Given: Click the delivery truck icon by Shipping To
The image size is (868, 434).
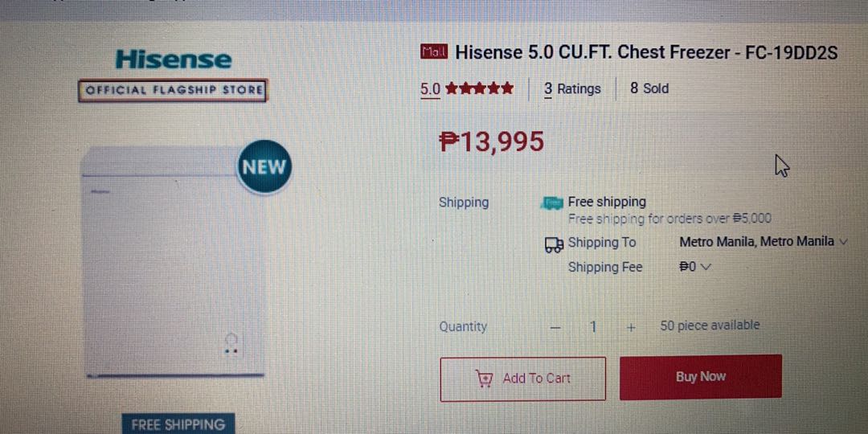Looking at the screenshot, I should tap(554, 244).
